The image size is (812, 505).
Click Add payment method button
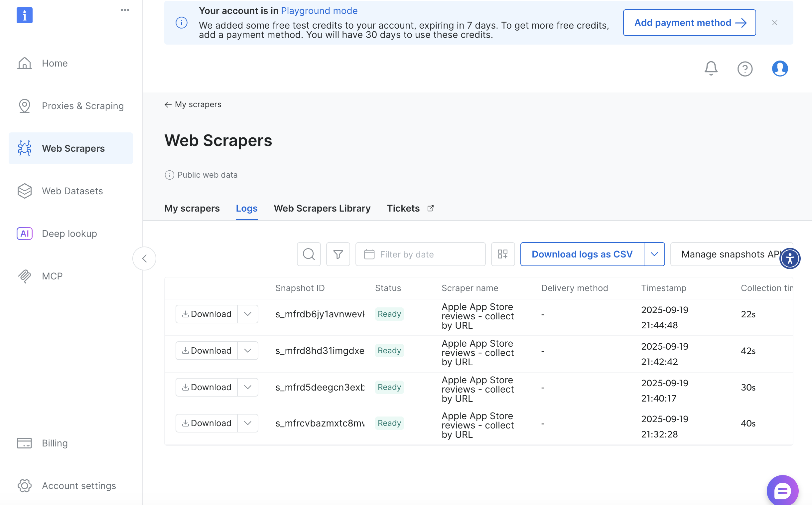pyautogui.click(x=689, y=23)
